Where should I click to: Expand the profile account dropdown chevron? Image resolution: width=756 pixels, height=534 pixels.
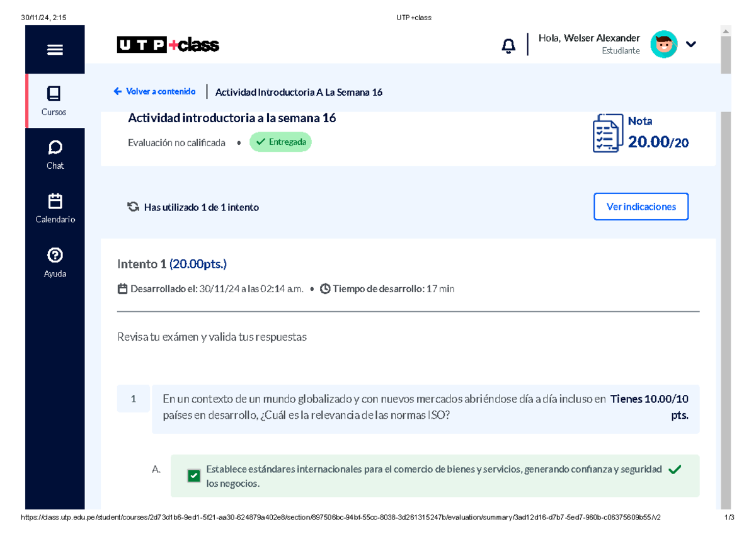click(x=691, y=44)
